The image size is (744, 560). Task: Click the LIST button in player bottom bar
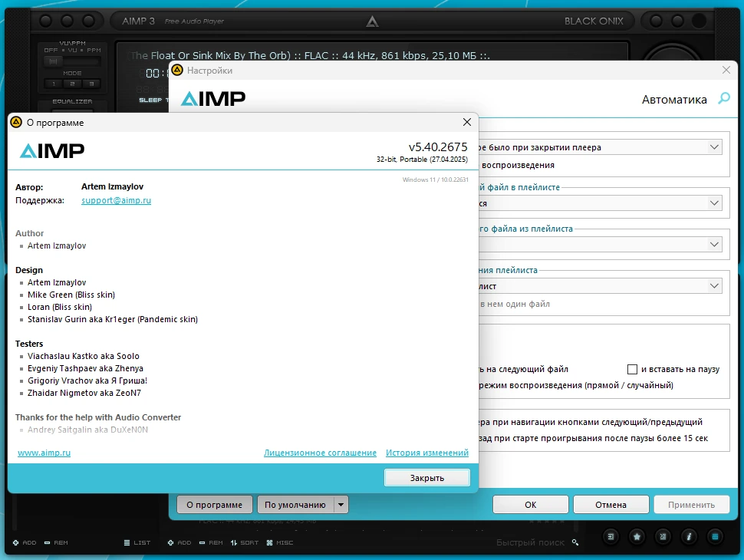137,542
